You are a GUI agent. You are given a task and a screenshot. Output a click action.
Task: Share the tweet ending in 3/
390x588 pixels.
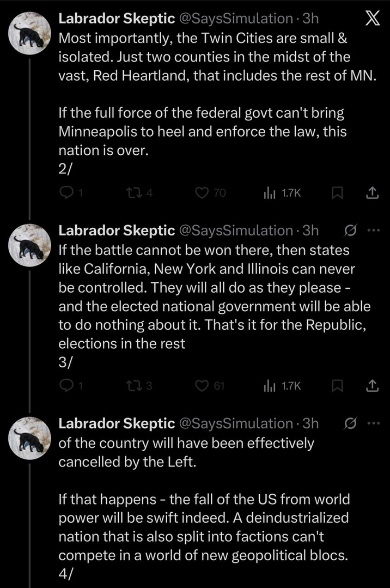click(372, 386)
